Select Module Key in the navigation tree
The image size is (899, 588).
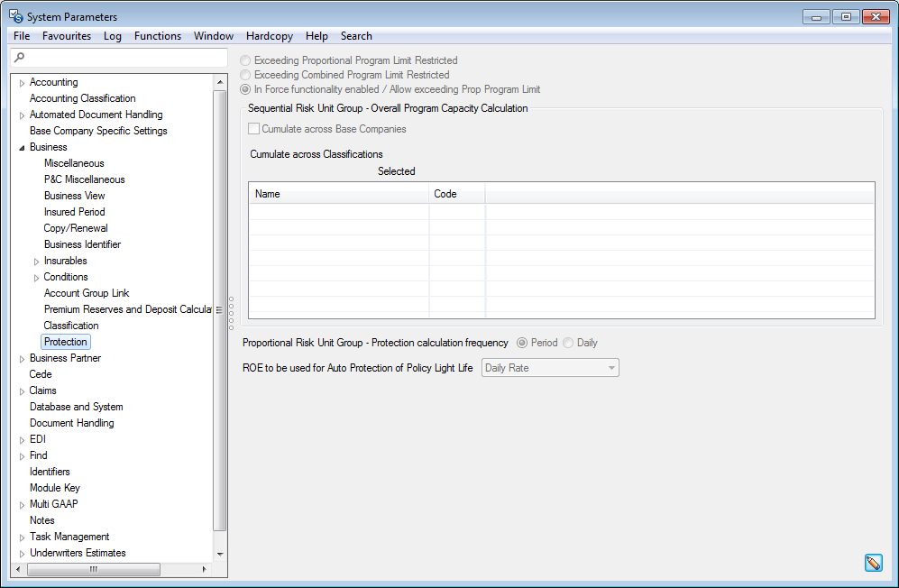click(x=55, y=487)
